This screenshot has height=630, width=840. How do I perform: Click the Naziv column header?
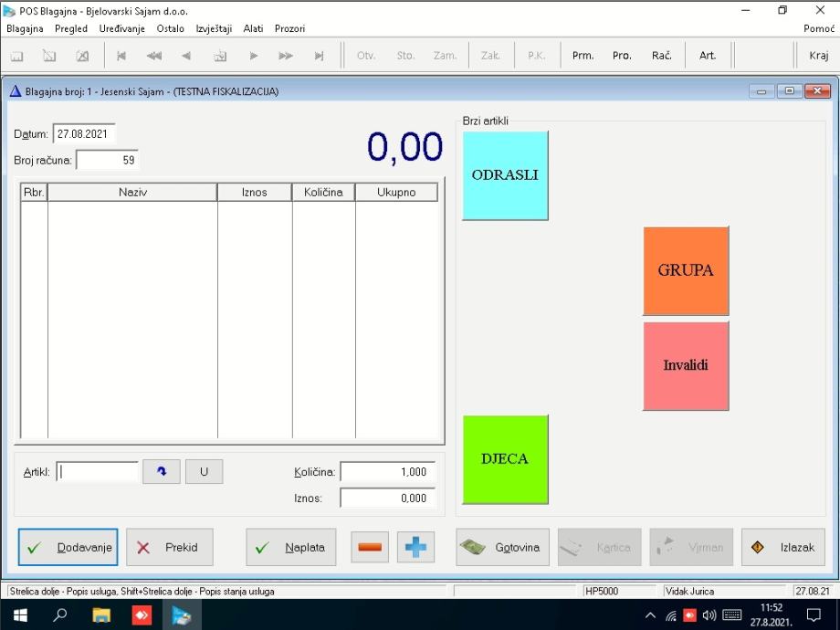tap(133, 193)
